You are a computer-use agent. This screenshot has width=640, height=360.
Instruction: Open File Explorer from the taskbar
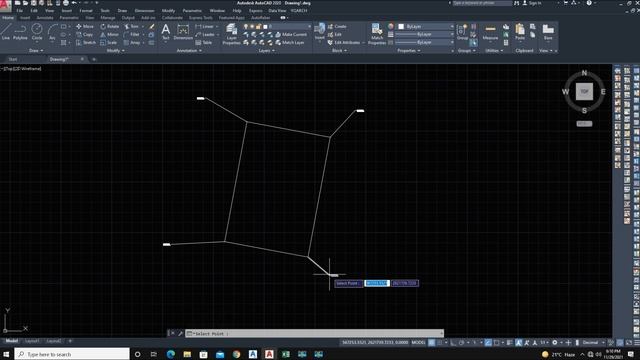[x=187, y=354]
